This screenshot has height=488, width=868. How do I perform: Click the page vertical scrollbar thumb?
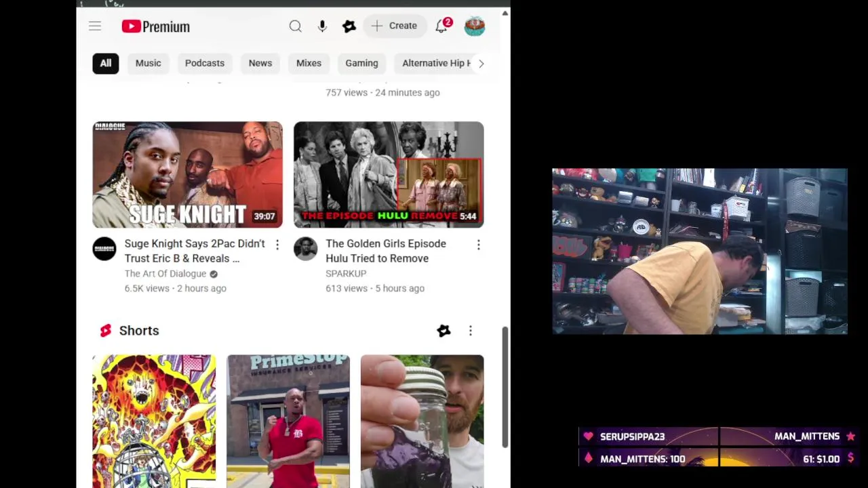pos(505,387)
